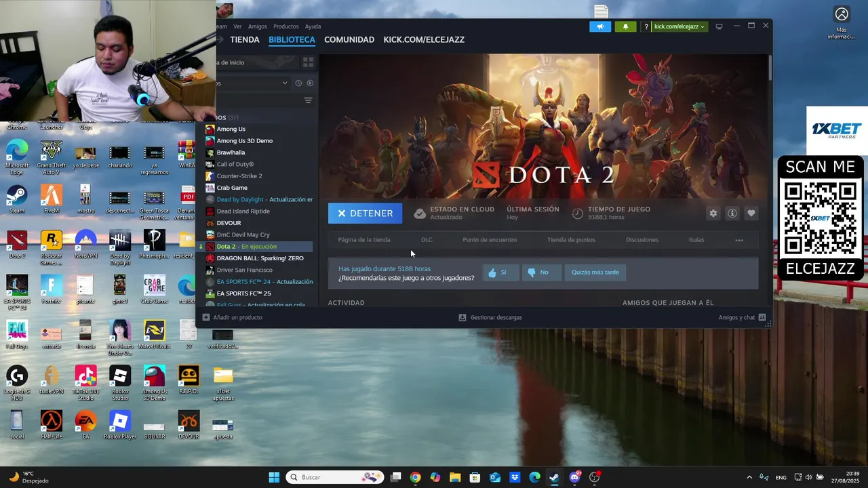Open KICK.COM/ELCEJAZZ profile tab
Screen dimensions: 868x488
[x=424, y=39]
